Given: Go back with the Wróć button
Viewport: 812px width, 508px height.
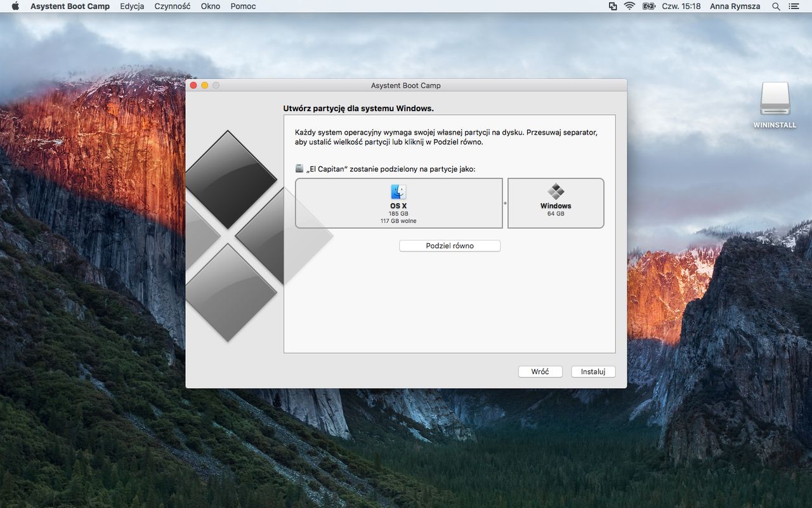Looking at the screenshot, I should point(540,371).
